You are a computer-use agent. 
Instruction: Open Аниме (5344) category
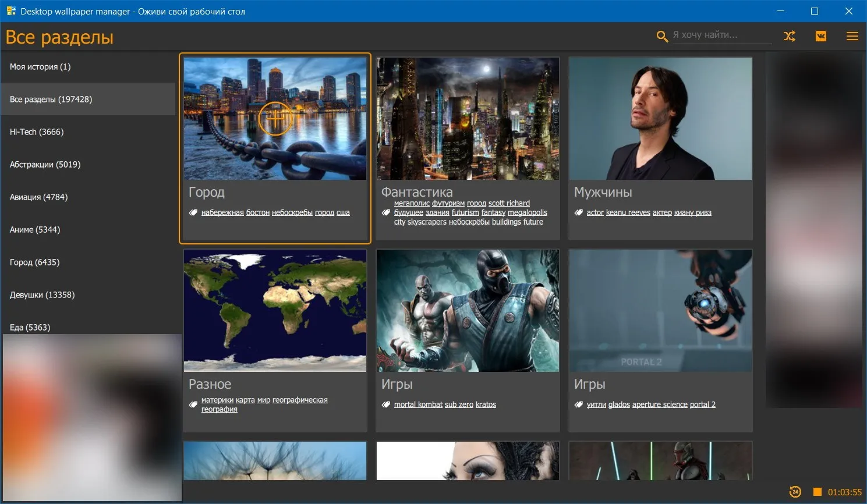[88, 229]
